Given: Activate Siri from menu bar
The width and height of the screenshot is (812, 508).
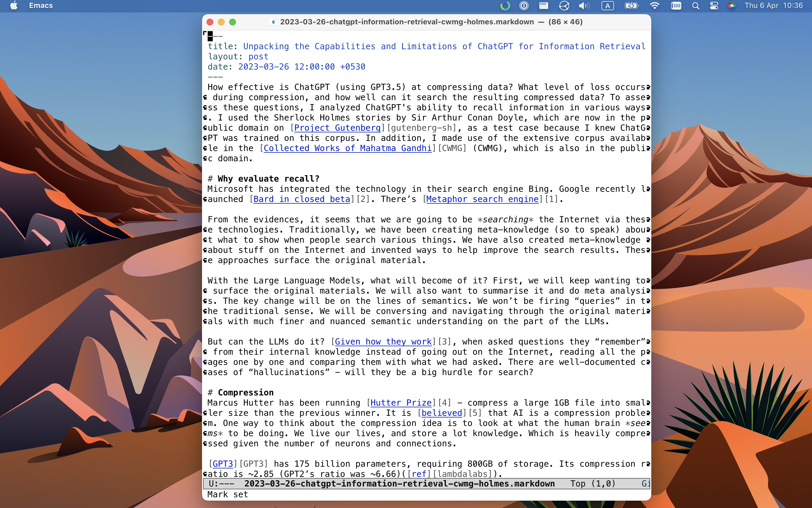Looking at the screenshot, I should [731, 6].
